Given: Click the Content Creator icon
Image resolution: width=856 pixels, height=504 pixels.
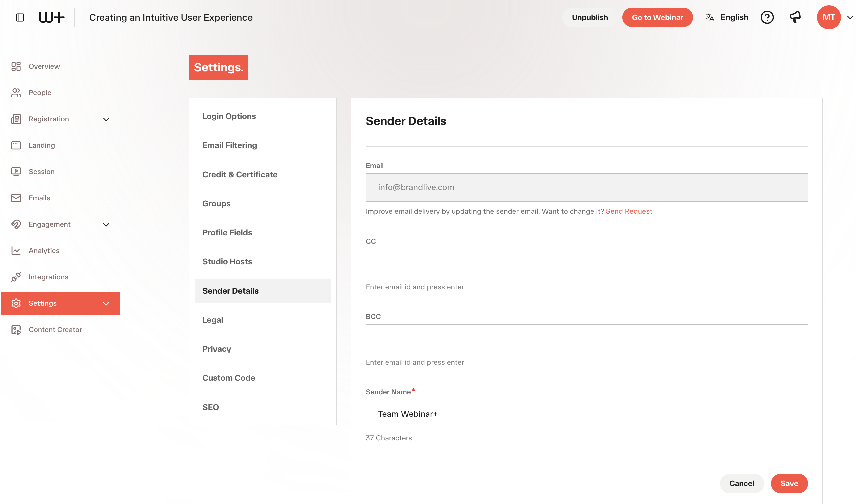Looking at the screenshot, I should pyautogui.click(x=16, y=329).
